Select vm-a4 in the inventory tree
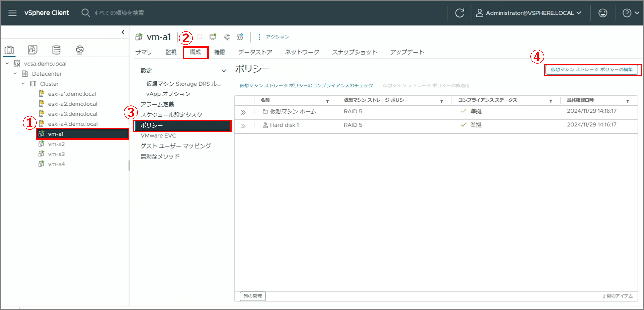Viewport: 644px width, 310px height. [x=56, y=164]
